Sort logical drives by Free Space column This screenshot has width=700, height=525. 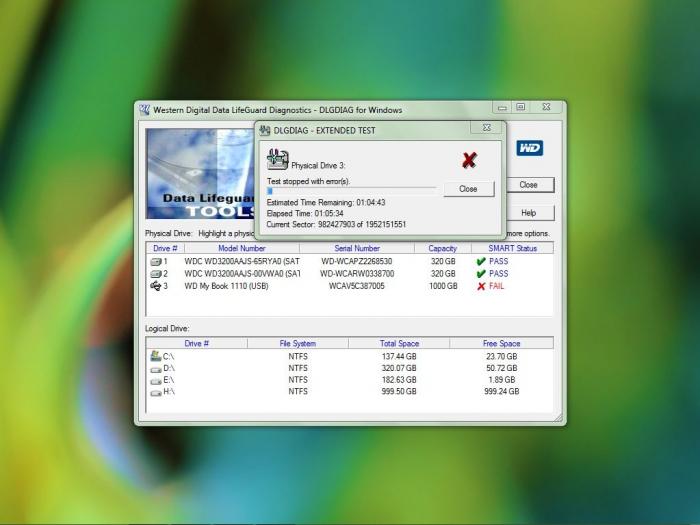501,343
